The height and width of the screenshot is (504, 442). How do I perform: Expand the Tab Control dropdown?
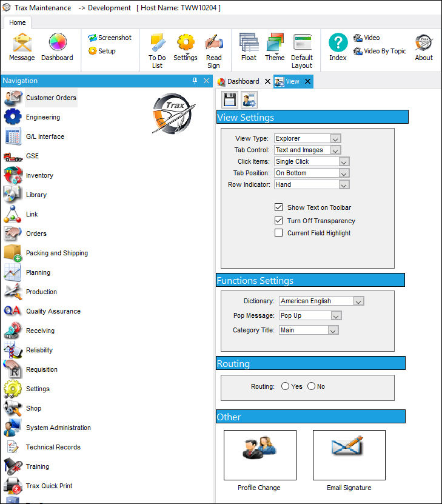pos(335,150)
